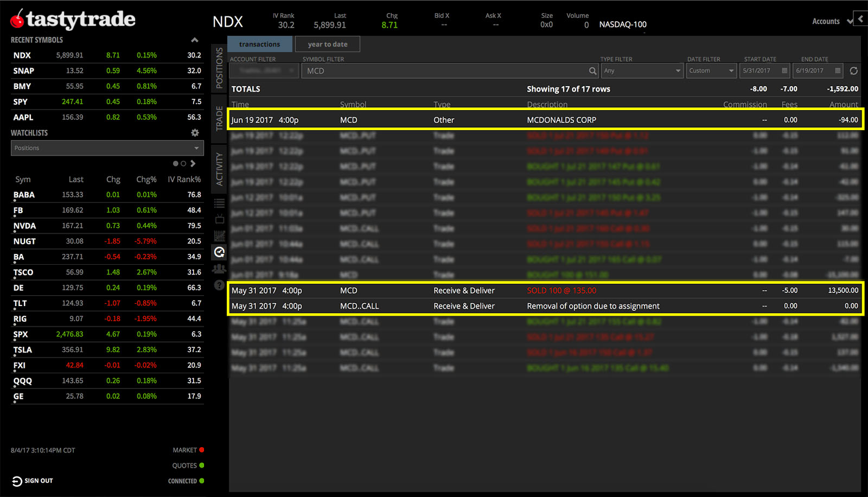The width and height of the screenshot is (868, 497).
Task: Select QQQ in the watchlist
Action: pos(107,381)
